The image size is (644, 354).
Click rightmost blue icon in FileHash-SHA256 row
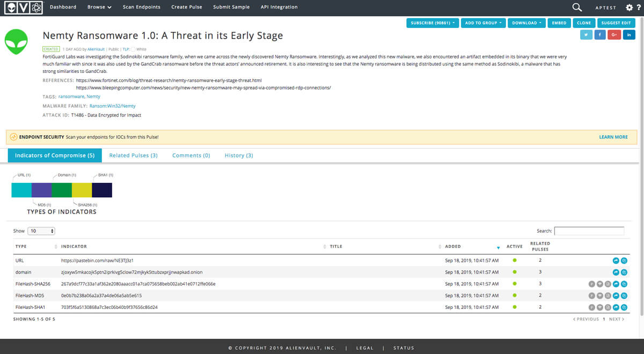pyautogui.click(x=624, y=284)
